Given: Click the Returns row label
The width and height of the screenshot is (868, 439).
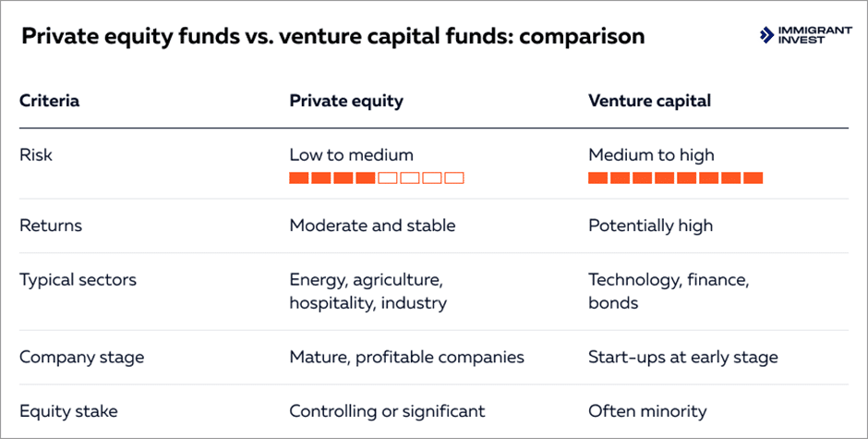Looking at the screenshot, I should tap(51, 226).
